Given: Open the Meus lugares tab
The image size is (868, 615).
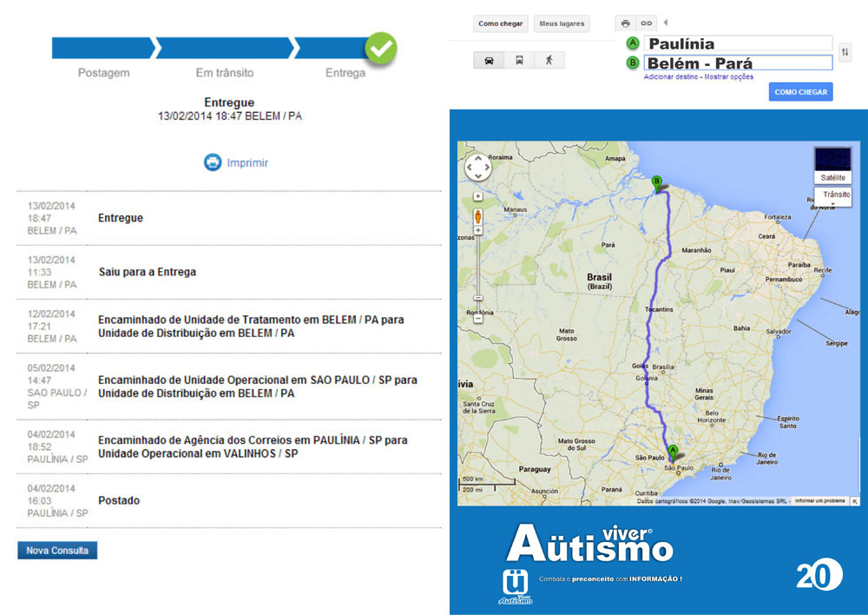Looking at the screenshot, I should tap(561, 23).
